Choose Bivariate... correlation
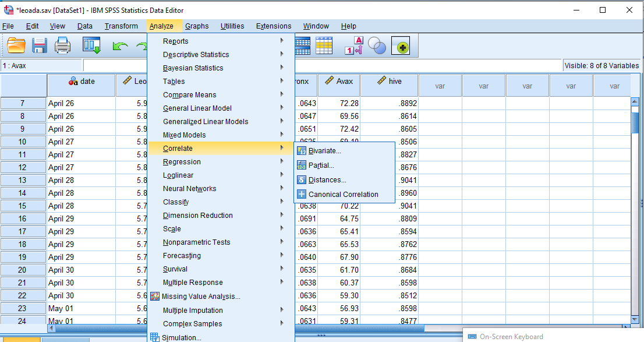Viewport: 644px width, 342px height. point(344,151)
